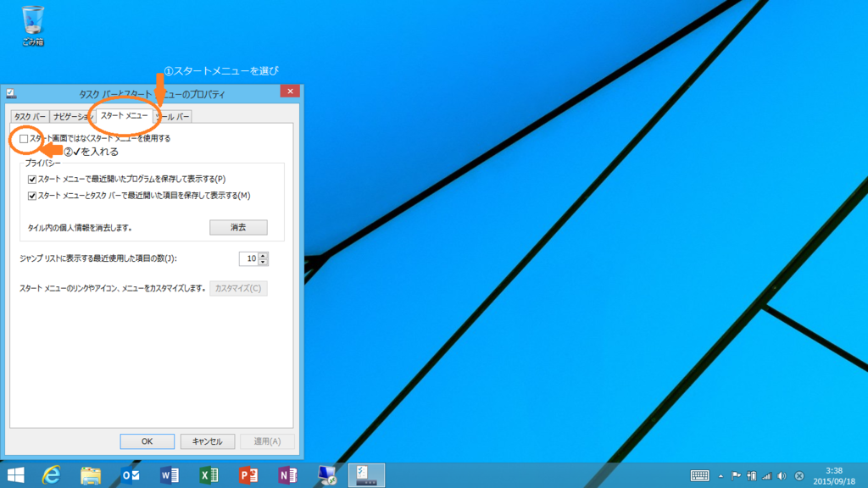Launch Excel from the taskbar

[209, 475]
